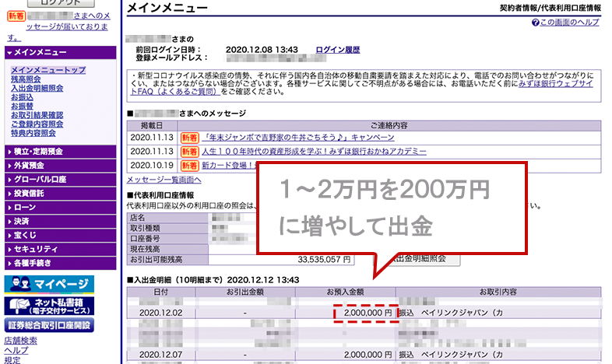Click the 証券総合取引口座開設 banner
This screenshot has height=364, width=612.
[x=49, y=325]
